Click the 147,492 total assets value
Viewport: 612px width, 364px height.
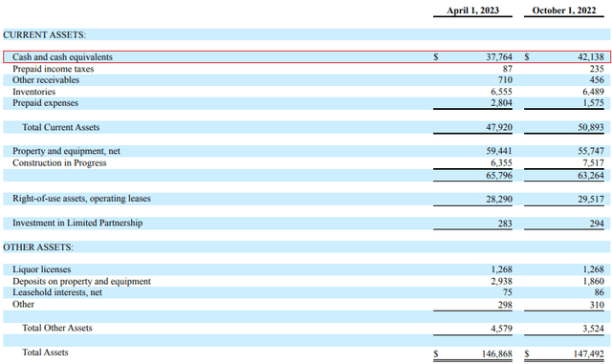click(589, 353)
